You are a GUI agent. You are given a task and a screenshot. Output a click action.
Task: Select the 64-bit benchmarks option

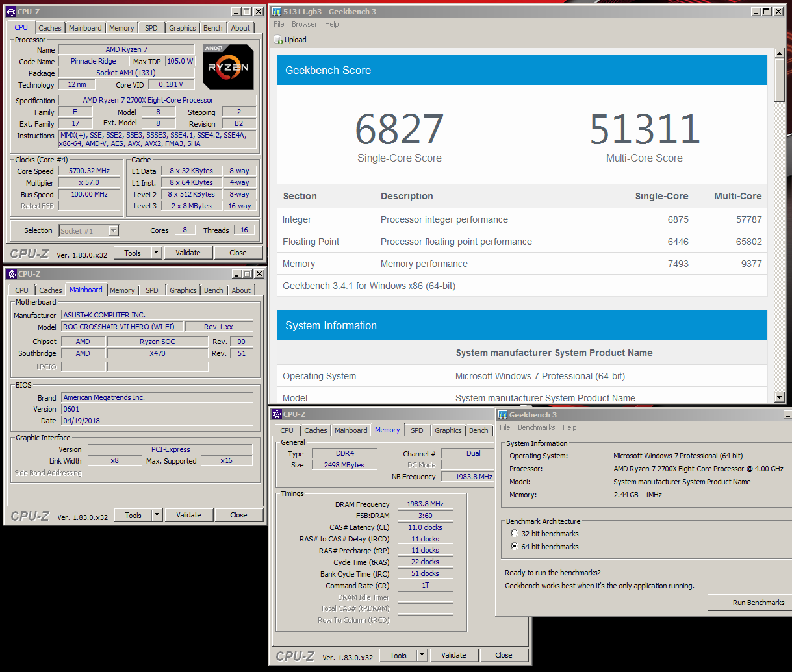[515, 547]
